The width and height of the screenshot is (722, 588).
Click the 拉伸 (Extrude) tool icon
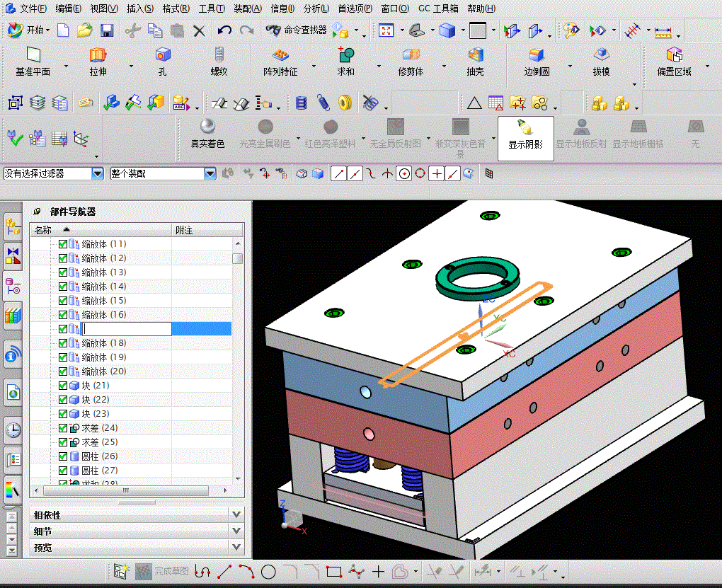(x=98, y=56)
